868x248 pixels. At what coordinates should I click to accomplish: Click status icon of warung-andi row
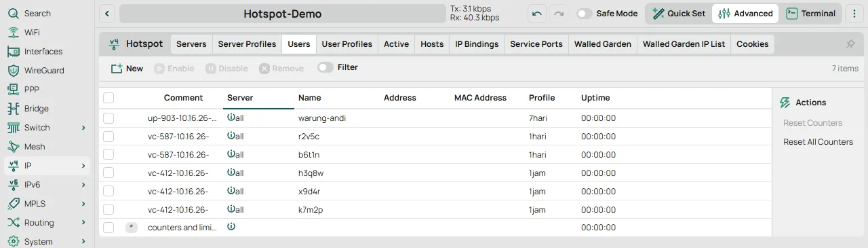(x=231, y=118)
